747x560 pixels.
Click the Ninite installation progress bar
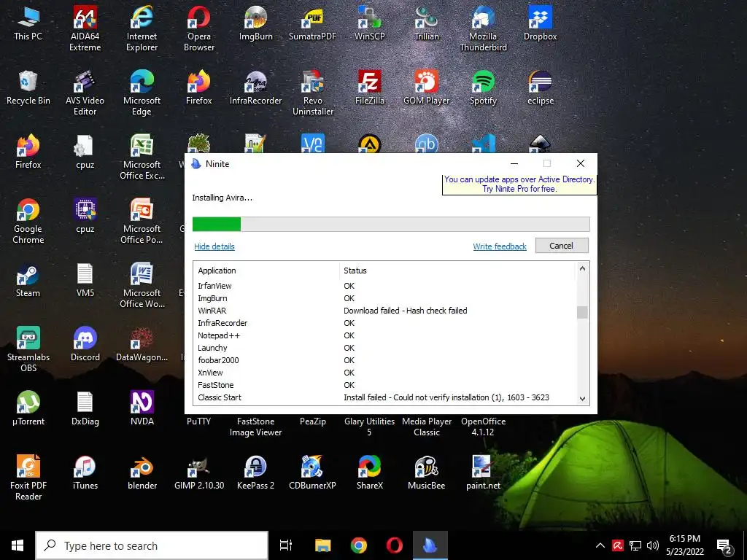[x=391, y=225]
